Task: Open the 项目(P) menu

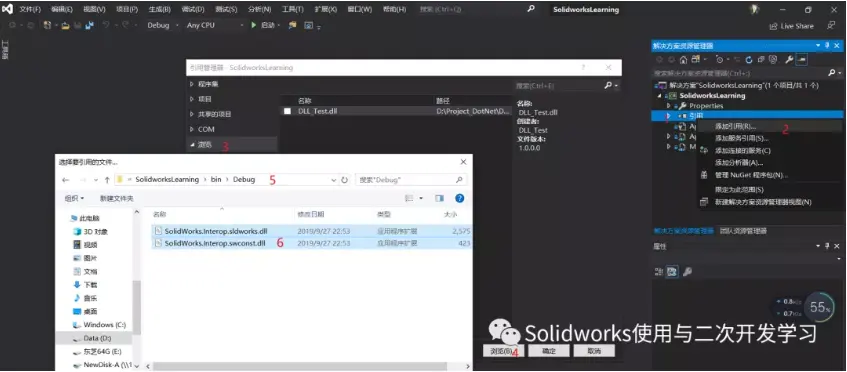Action: 127,10
